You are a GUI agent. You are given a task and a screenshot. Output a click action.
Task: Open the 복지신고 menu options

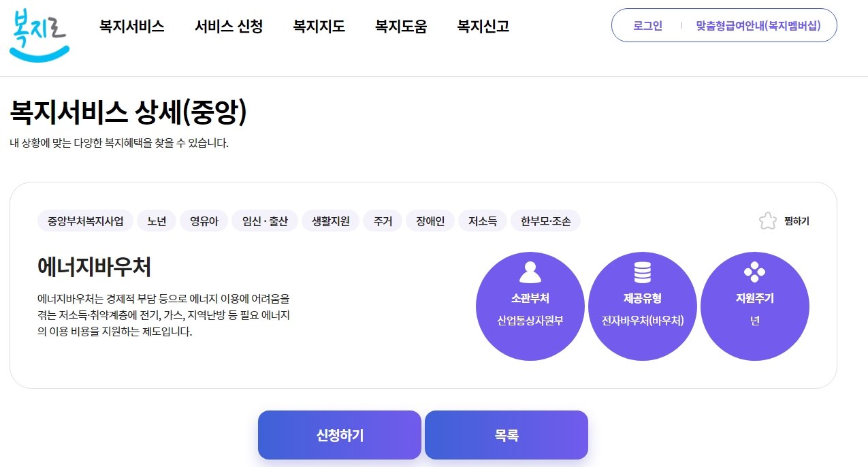pos(482,26)
